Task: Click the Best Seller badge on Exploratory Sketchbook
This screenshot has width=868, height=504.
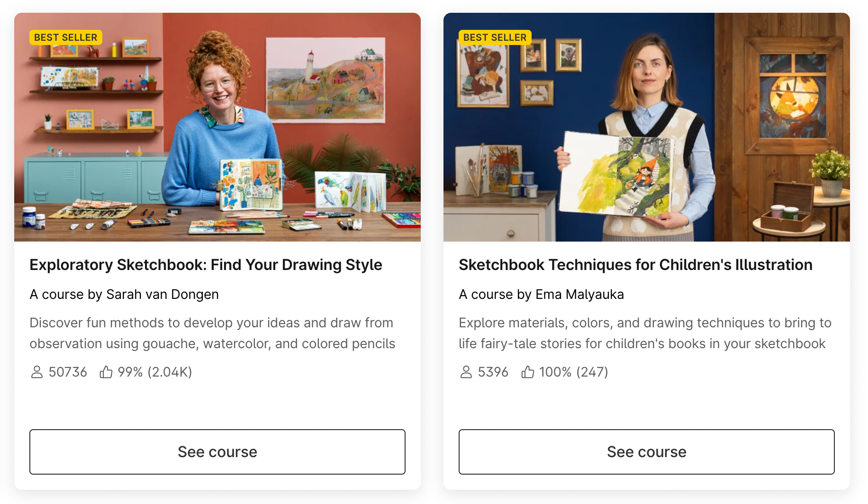Action: (66, 37)
